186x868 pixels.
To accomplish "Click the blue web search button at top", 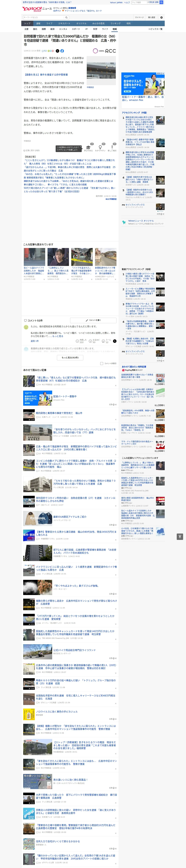I will point(161,2).
